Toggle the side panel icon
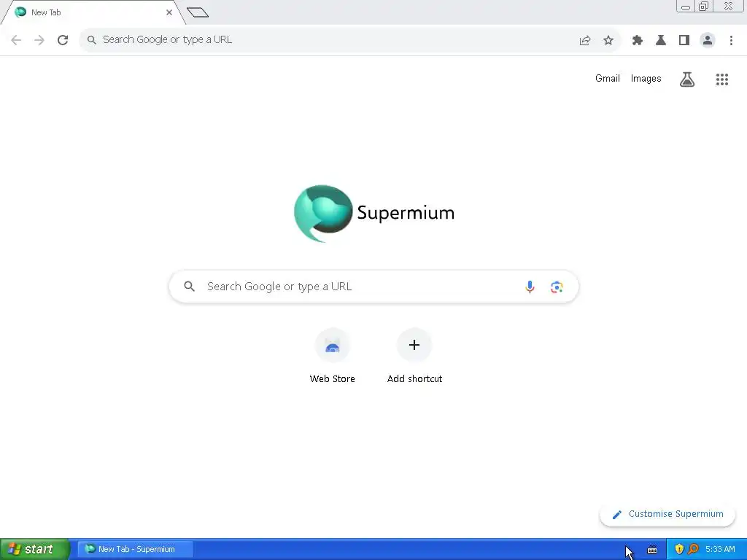747x560 pixels. pos(684,41)
